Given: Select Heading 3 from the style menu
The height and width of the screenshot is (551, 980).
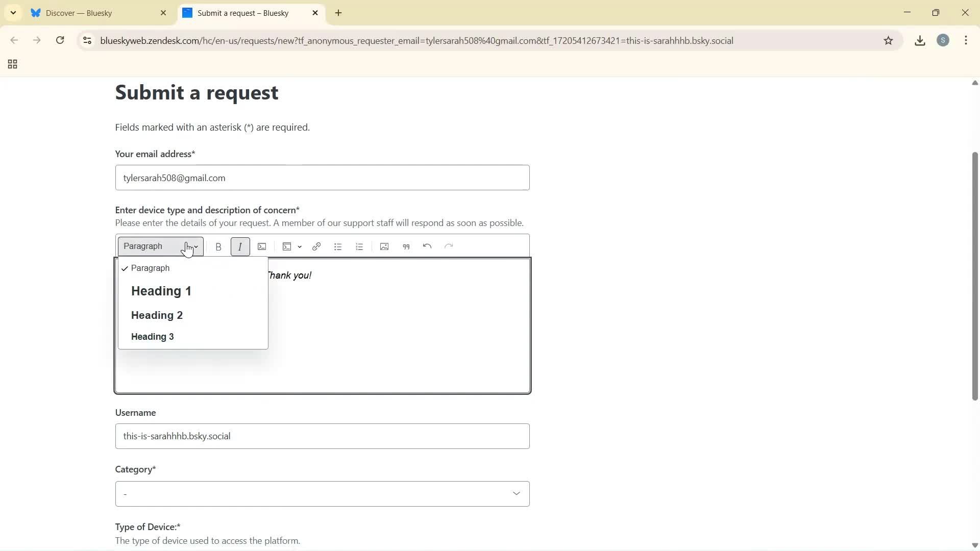Looking at the screenshot, I should pyautogui.click(x=152, y=336).
